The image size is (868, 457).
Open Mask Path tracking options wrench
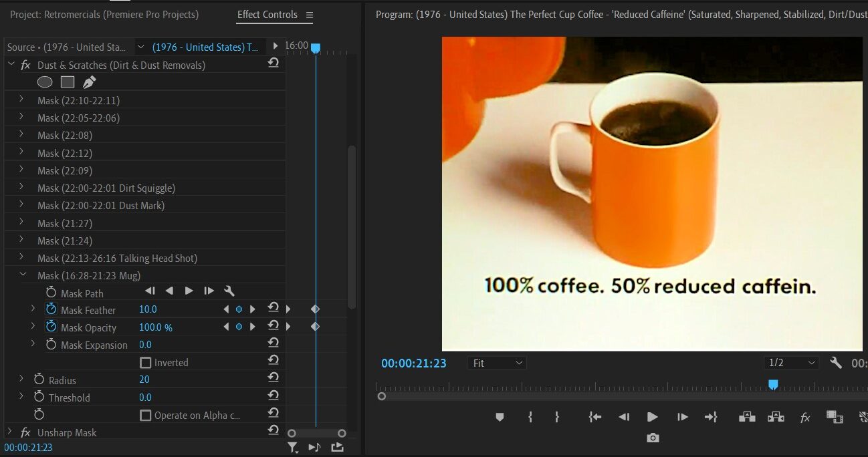click(x=229, y=291)
